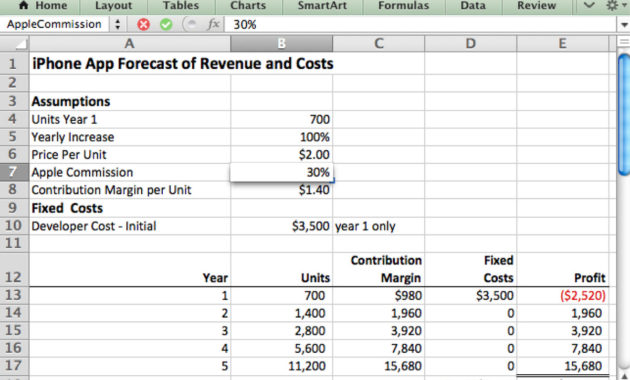Select the Year column heading
Viewport: 630px width, 380px height.
[130, 270]
